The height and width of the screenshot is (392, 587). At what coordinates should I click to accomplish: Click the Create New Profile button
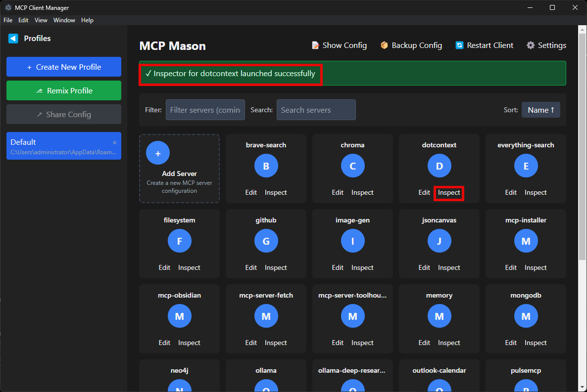63,66
